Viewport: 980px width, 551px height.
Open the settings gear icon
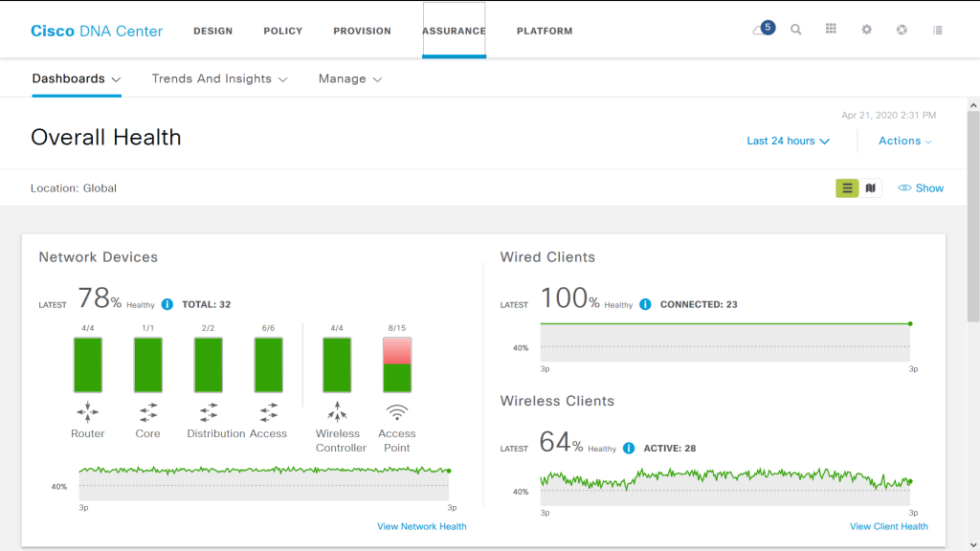point(866,30)
